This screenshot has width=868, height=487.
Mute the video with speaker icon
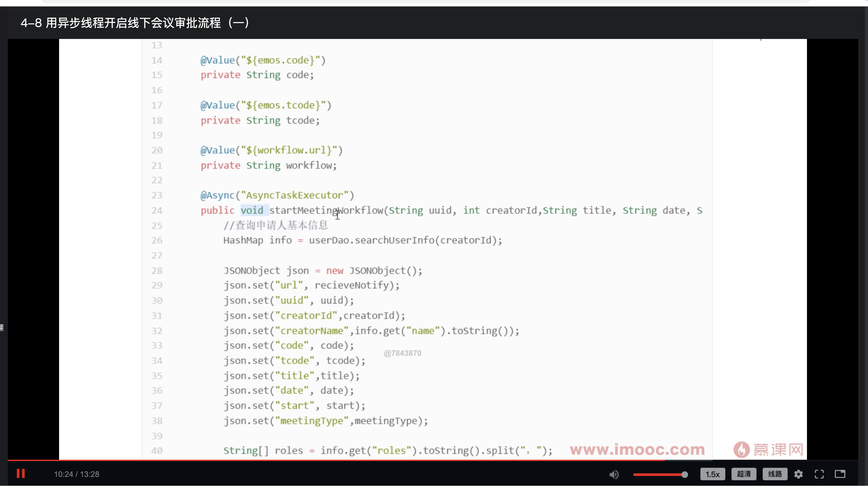point(614,475)
